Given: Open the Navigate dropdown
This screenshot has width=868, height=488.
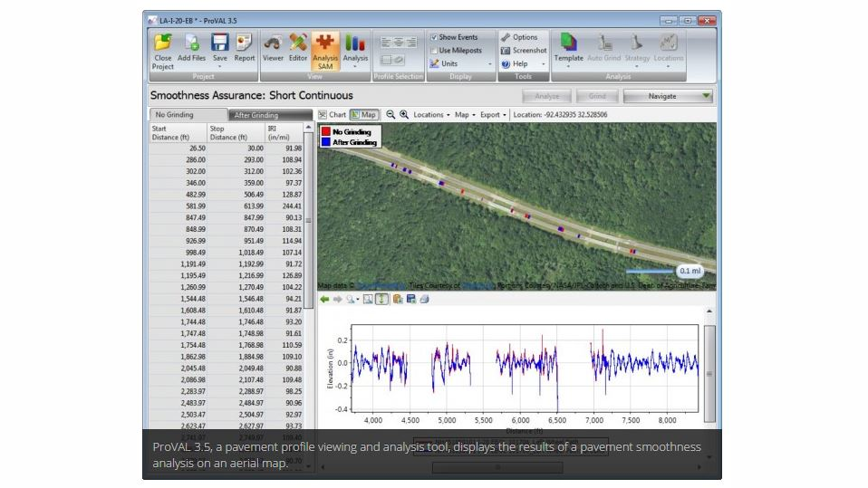Looking at the screenshot, I should tap(668, 96).
